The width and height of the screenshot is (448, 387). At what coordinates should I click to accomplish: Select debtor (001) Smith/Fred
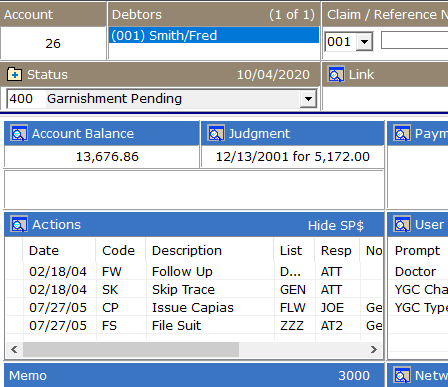(214, 35)
